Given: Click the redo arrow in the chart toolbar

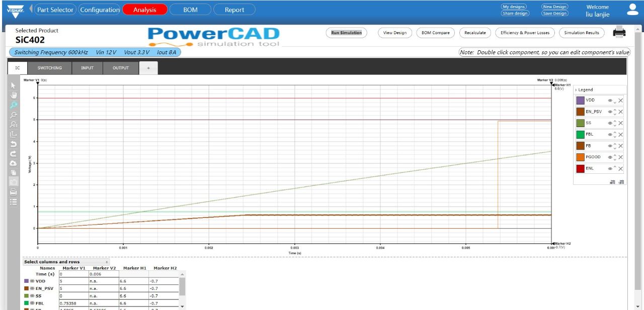Looking at the screenshot, I should pyautogui.click(x=14, y=153).
